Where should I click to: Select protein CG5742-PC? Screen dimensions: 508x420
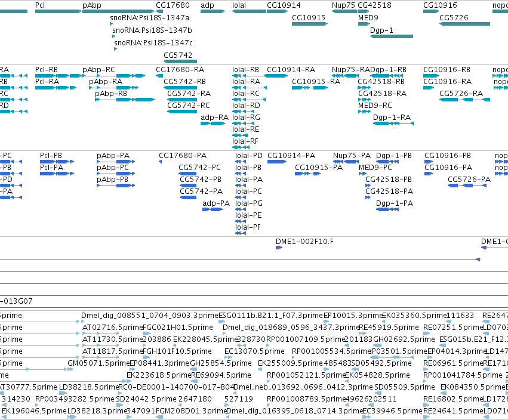(188, 174)
